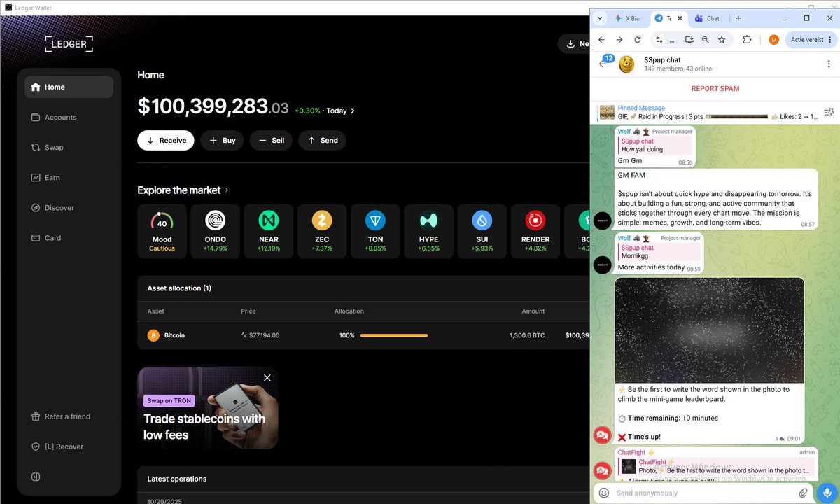The image size is (840, 504).
Task: Click Actie vereist button in Chrome
Action: pyautogui.click(x=811, y=40)
